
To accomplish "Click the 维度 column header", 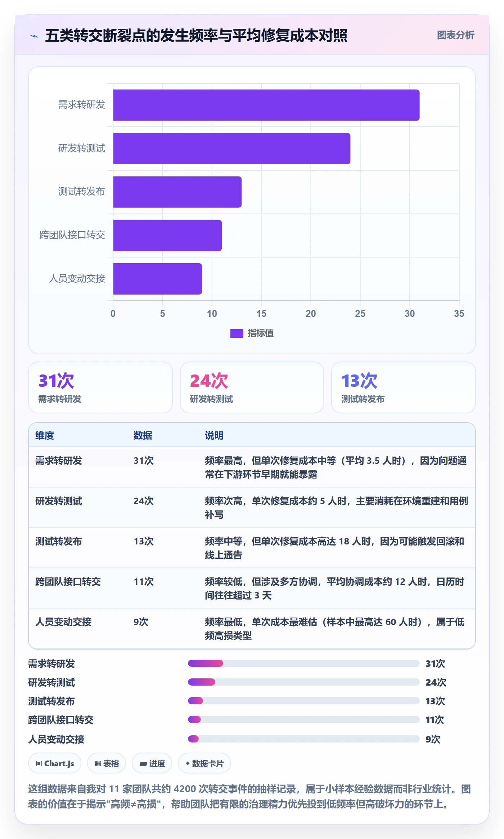I will (45, 435).
